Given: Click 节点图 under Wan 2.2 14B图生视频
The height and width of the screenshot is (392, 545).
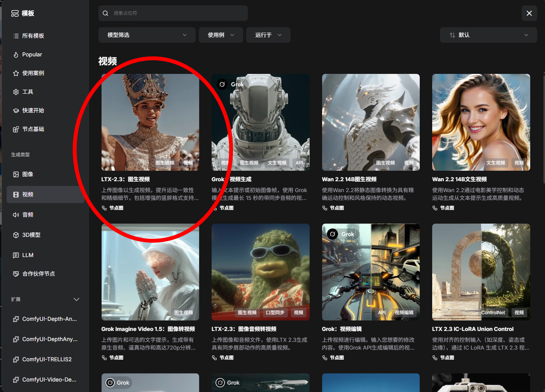Looking at the screenshot, I should (x=333, y=208).
